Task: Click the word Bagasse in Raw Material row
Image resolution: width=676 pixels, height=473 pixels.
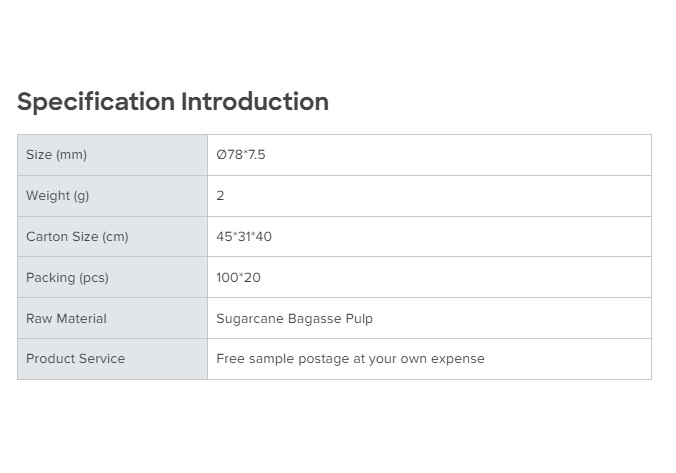Action: click(315, 319)
